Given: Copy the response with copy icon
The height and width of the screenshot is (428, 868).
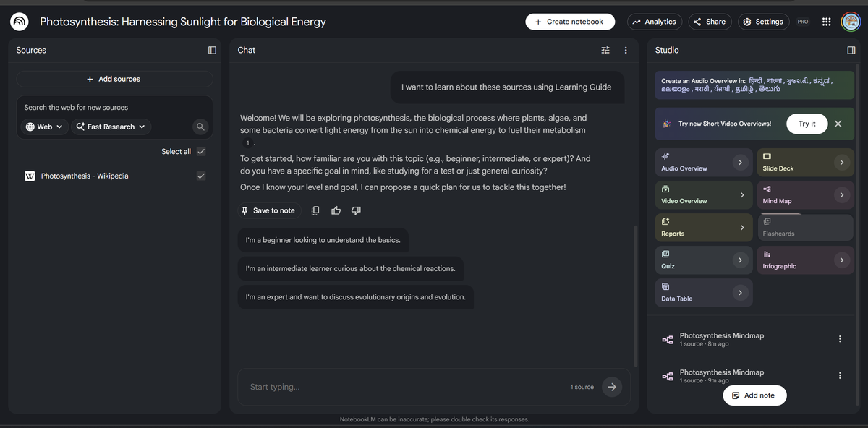Looking at the screenshot, I should [x=315, y=210].
